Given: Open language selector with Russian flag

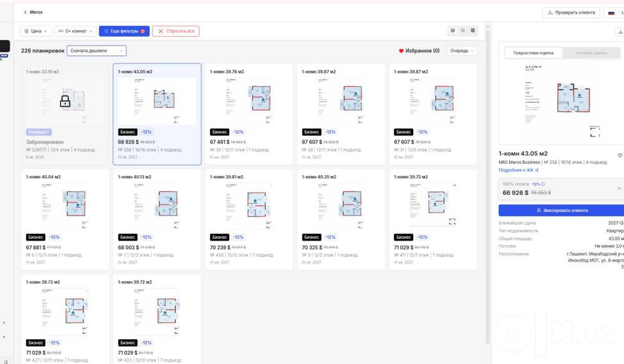Looking at the screenshot, I should click(614, 12).
